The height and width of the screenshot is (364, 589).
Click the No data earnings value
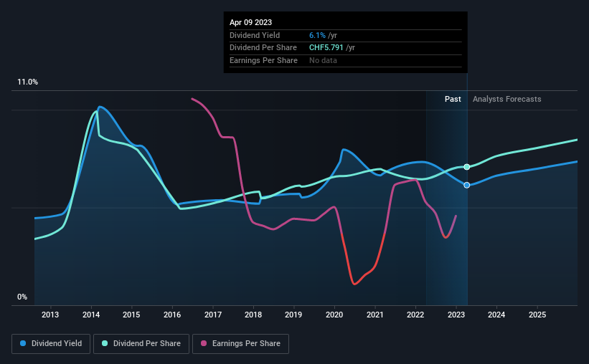(323, 60)
